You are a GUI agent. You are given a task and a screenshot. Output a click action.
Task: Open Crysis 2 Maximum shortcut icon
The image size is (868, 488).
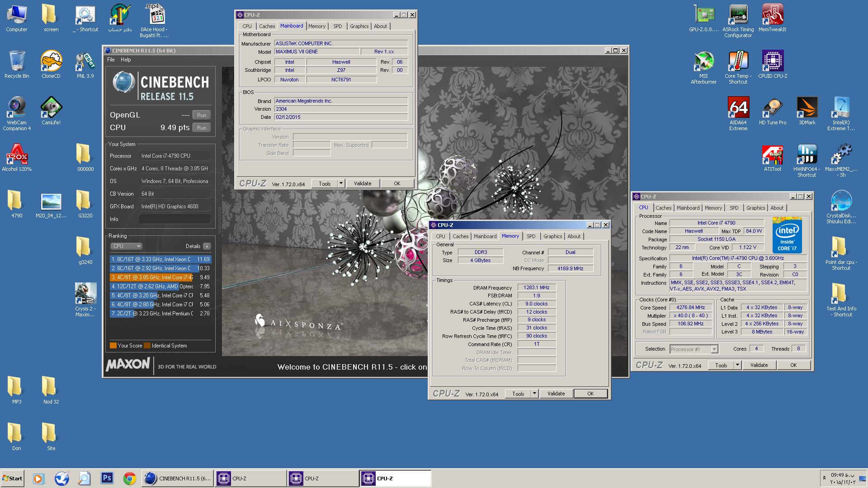click(x=85, y=300)
